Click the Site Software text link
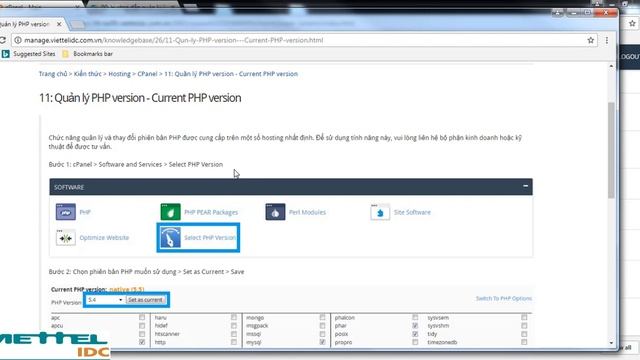640x360 pixels. (412, 212)
